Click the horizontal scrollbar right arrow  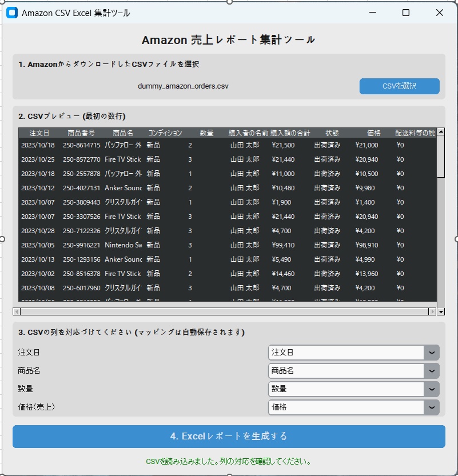tap(433, 311)
